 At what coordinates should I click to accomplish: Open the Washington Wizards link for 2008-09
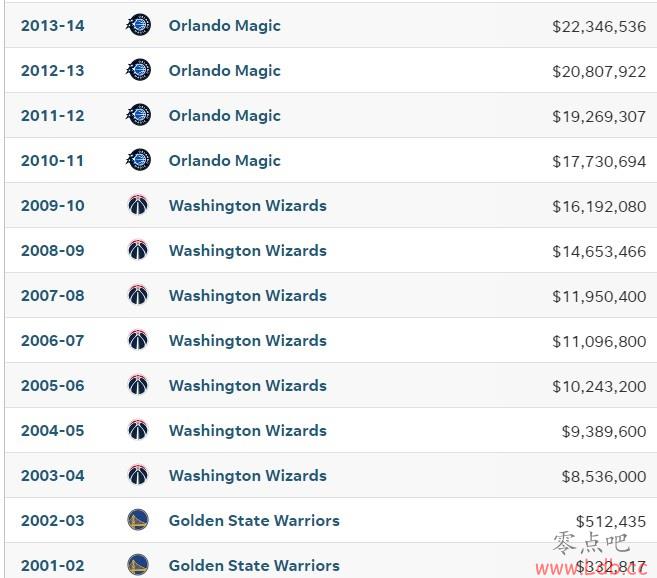[247, 250]
